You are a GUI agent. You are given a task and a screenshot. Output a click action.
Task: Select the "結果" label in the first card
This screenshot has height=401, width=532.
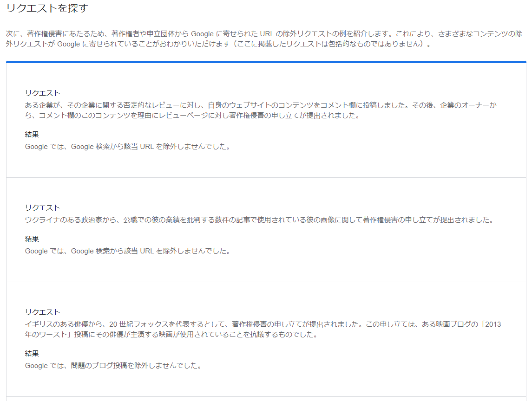pos(32,135)
